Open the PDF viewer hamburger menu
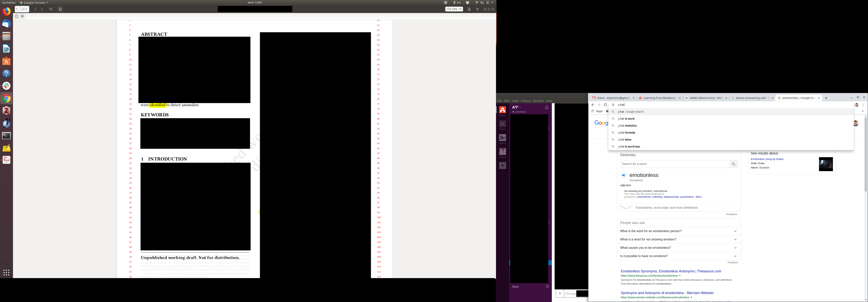Screen dimensions: 868x302 click(477, 9)
